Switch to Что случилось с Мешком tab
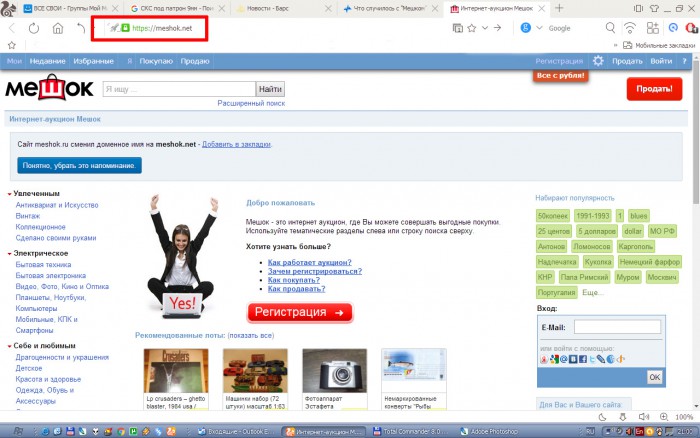This screenshot has width=700, height=438. click(x=390, y=8)
